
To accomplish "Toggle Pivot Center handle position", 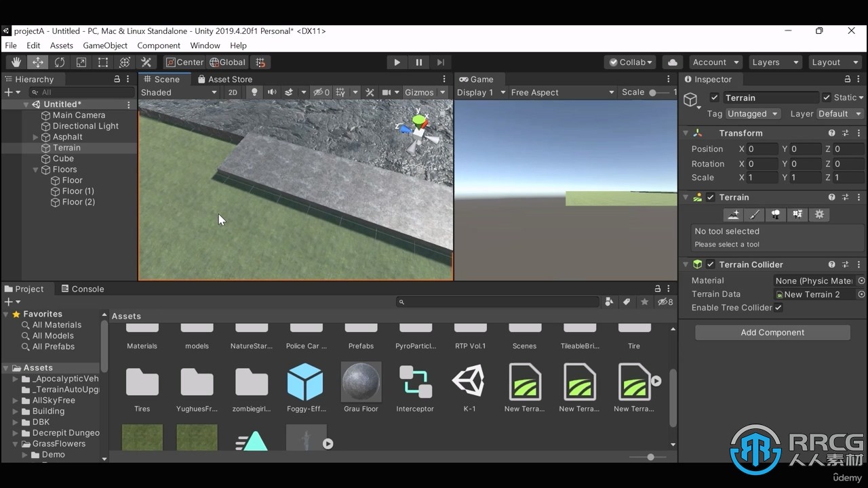I will pyautogui.click(x=184, y=62).
